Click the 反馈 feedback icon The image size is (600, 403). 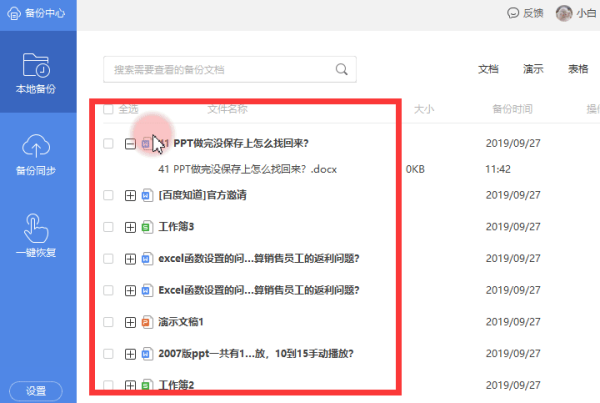click(x=512, y=13)
